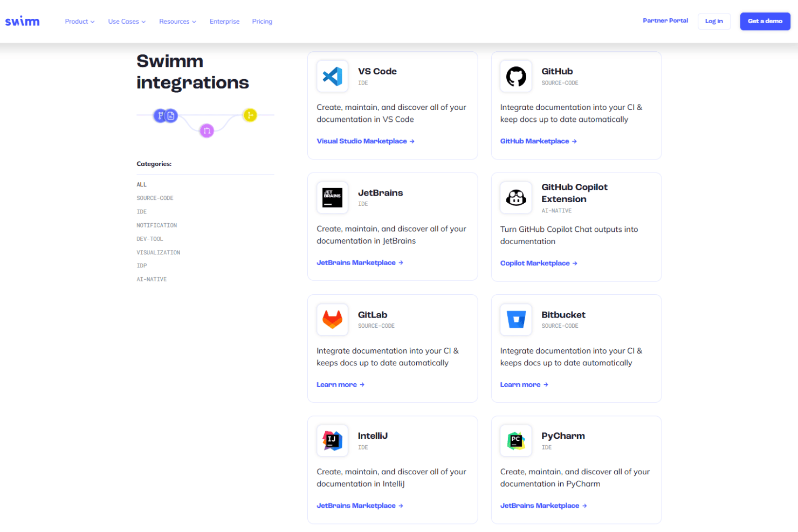Click the GitLab card title

373,315
